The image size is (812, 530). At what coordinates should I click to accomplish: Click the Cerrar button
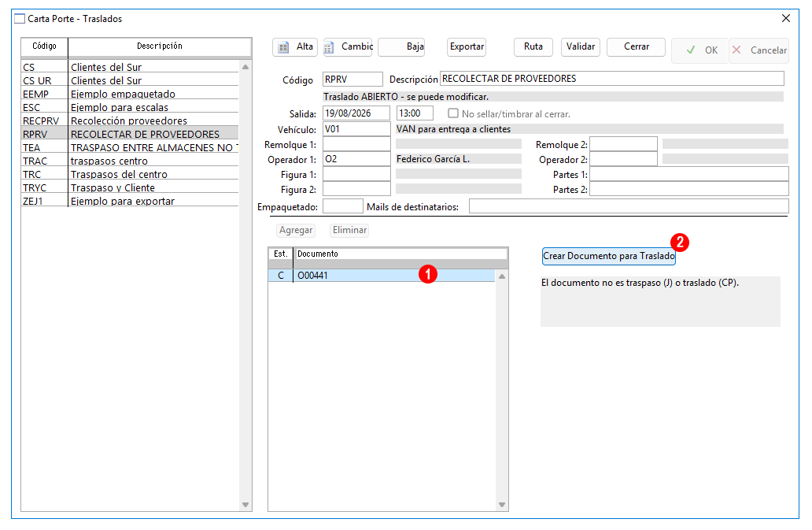(x=636, y=46)
